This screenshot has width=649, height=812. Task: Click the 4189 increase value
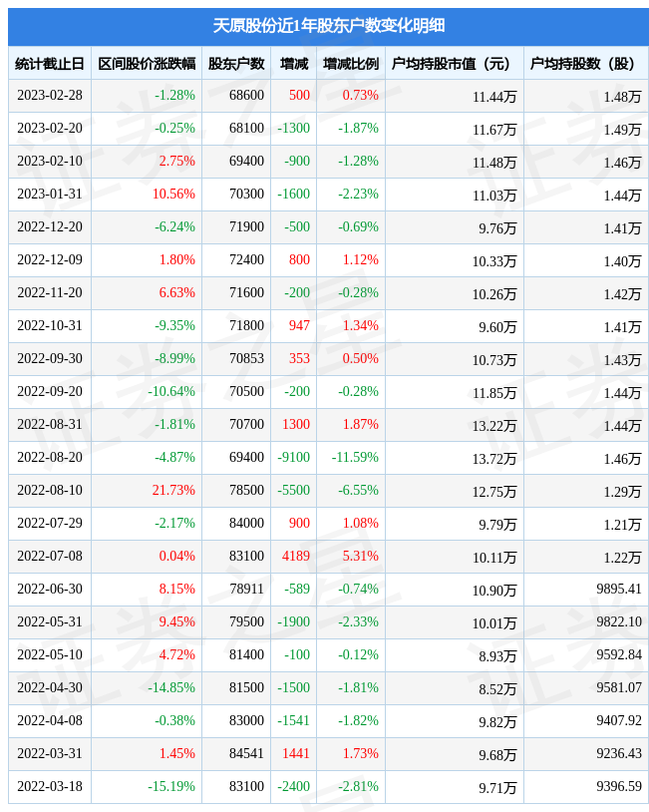[296, 557]
